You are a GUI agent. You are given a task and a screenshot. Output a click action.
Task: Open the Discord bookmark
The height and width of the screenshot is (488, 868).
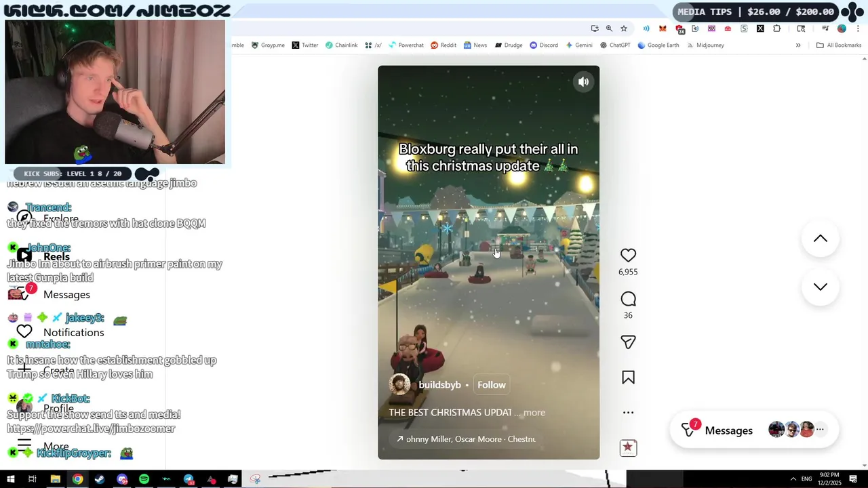pyautogui.click(x=544, y=45)
